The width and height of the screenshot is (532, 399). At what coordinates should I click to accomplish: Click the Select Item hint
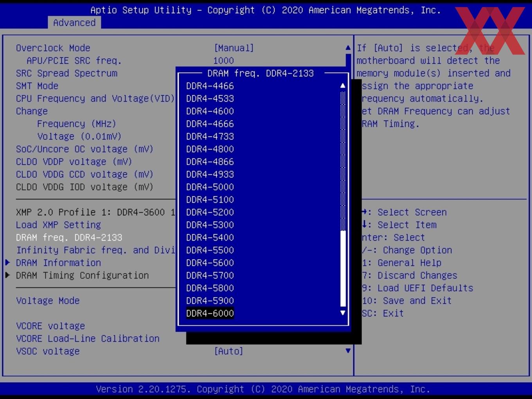[399, 225]
